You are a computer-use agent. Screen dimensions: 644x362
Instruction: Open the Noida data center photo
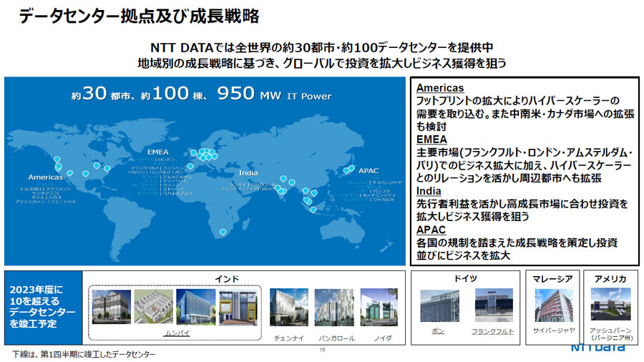(379, 307)
